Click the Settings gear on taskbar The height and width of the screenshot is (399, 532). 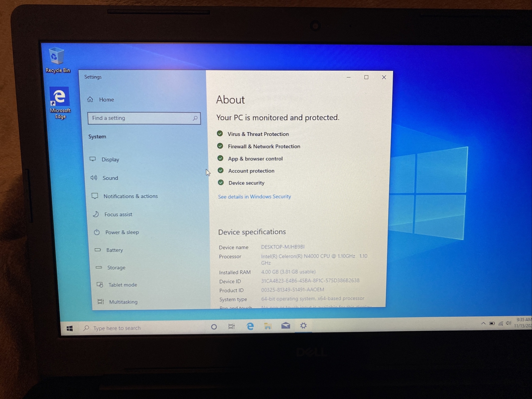coord(303,326)
